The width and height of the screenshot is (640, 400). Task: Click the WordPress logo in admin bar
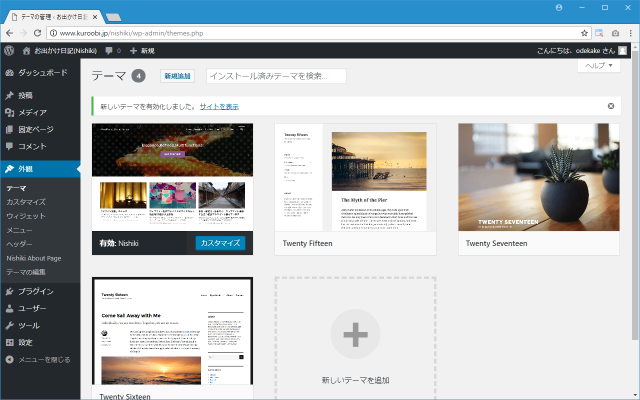click(8, 50)
